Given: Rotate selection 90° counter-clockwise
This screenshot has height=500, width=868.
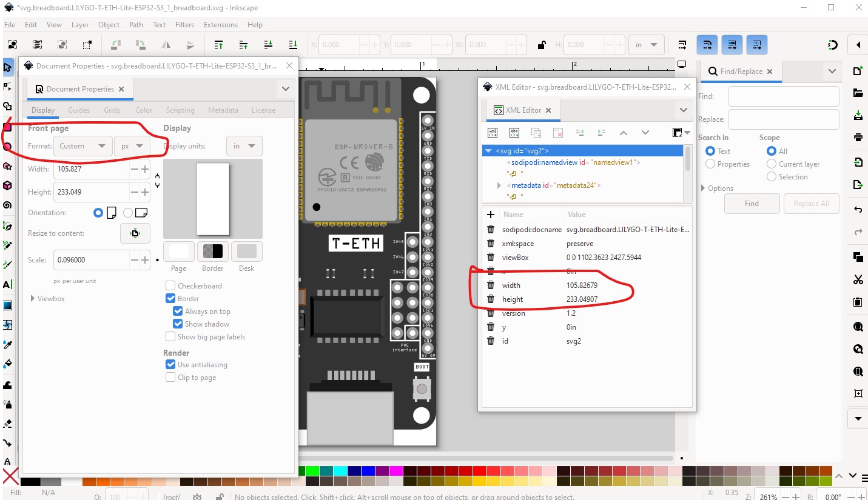Looking at the screenshot, I should (x=116, y=44).
